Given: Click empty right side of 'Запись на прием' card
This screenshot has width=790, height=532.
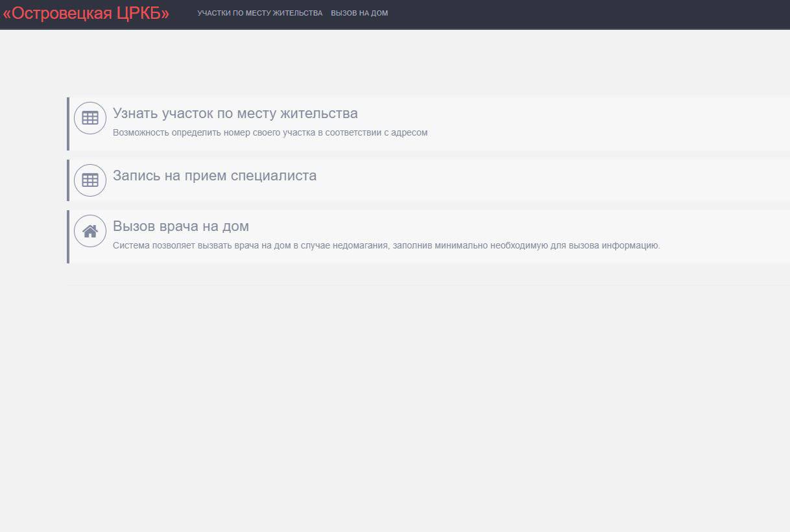Looking at the screenshot, I should tap(584, 180).
